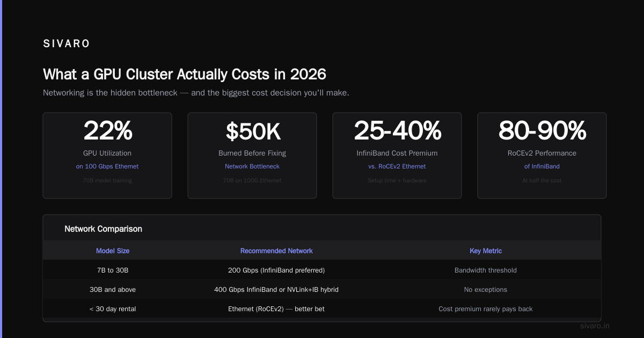Click the 'No exceptions' cell
Screen dimensions: 644x338
pos(486,289)
